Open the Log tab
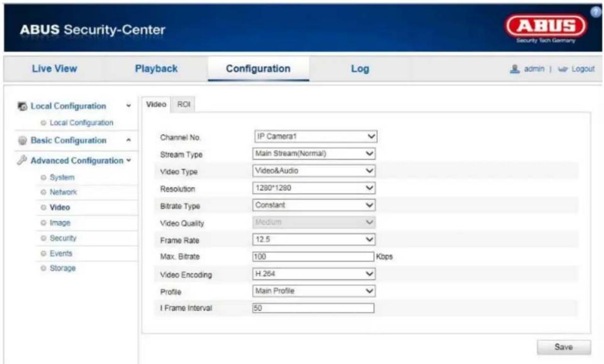The height and width of the screenshot is (364, 604). (x=360, y=69)
